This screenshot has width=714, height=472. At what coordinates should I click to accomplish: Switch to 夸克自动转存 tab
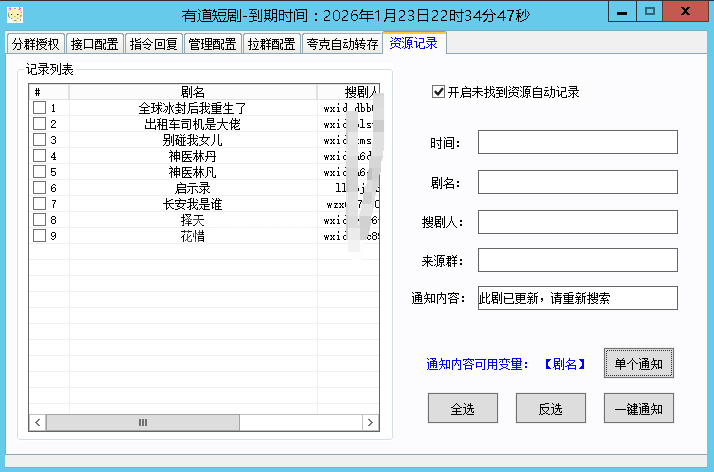(x=342, y=44)
